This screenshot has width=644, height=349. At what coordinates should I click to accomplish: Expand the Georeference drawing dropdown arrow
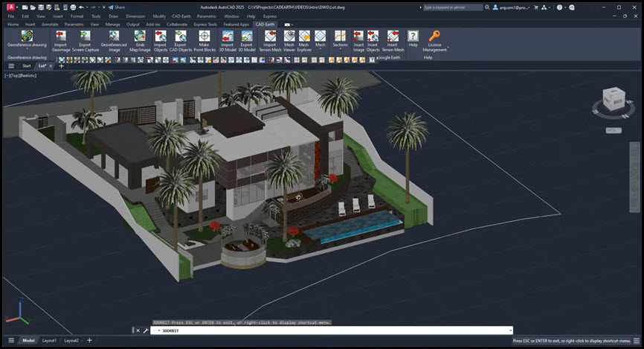coord(27,49)
